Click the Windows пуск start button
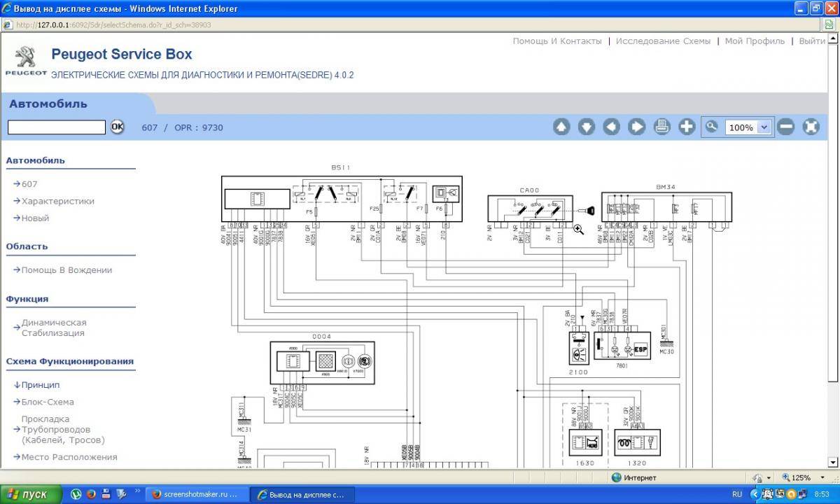This screenshot has width=840, height=504. [27, 494]
